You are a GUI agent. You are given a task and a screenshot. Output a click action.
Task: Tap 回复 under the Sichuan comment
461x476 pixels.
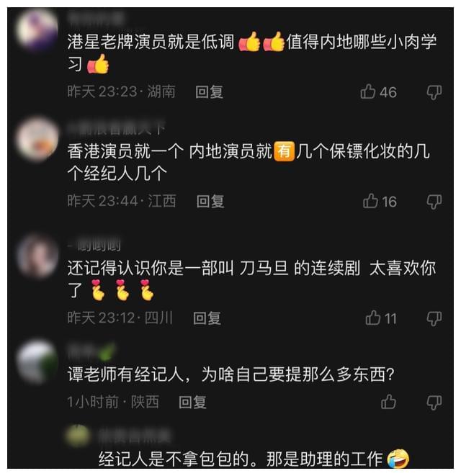click(x=207, y=318)
